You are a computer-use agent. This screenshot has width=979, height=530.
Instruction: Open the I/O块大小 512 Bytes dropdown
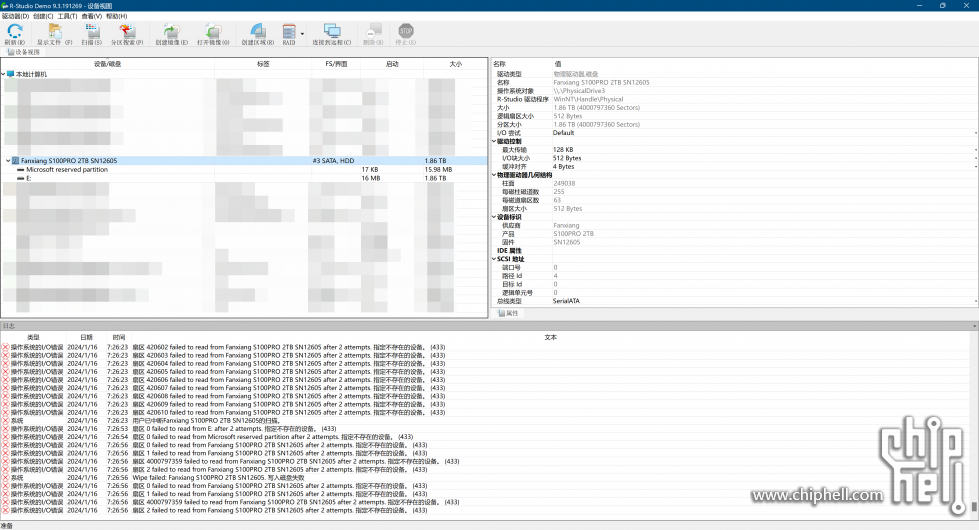click(x=975, y=159)
